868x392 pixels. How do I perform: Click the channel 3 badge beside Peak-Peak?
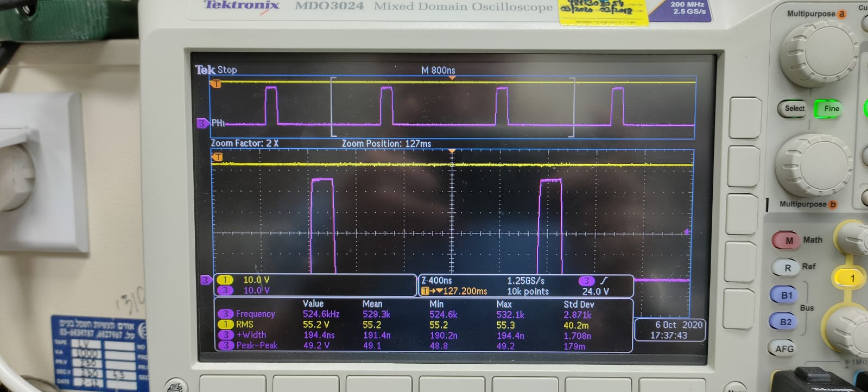click(225, 345)
